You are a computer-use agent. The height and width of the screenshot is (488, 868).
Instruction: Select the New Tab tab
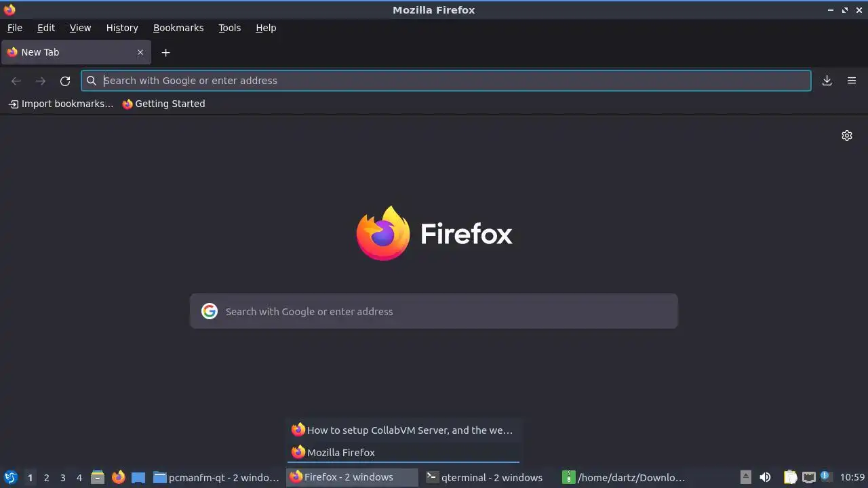pyautogui.click(x=76, y=52)
